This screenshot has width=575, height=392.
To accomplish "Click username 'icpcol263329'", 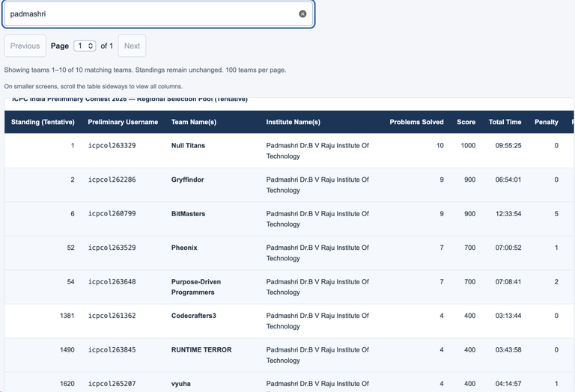I will (112, 145).
